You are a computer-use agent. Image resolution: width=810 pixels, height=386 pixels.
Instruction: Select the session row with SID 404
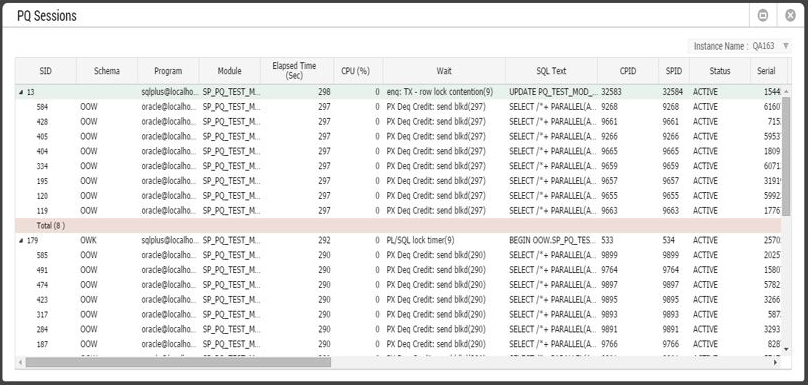point(398,151)
